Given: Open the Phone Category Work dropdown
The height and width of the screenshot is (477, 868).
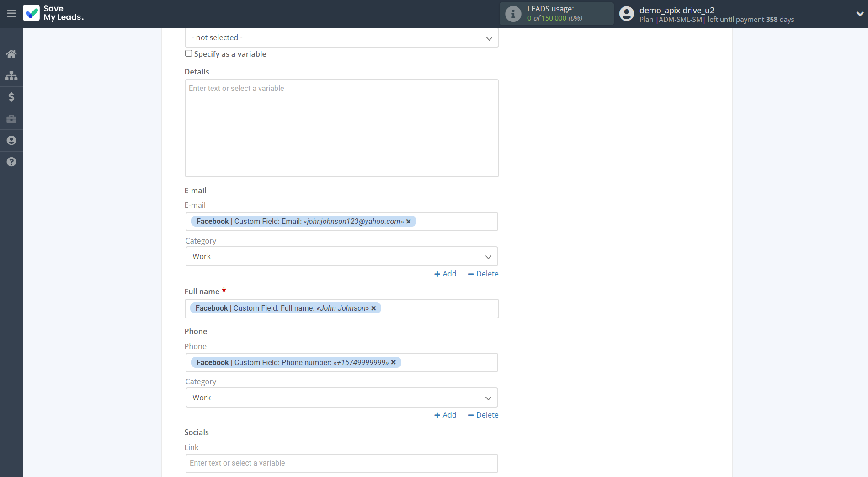Looking at the screenshot, I should 341,397.
